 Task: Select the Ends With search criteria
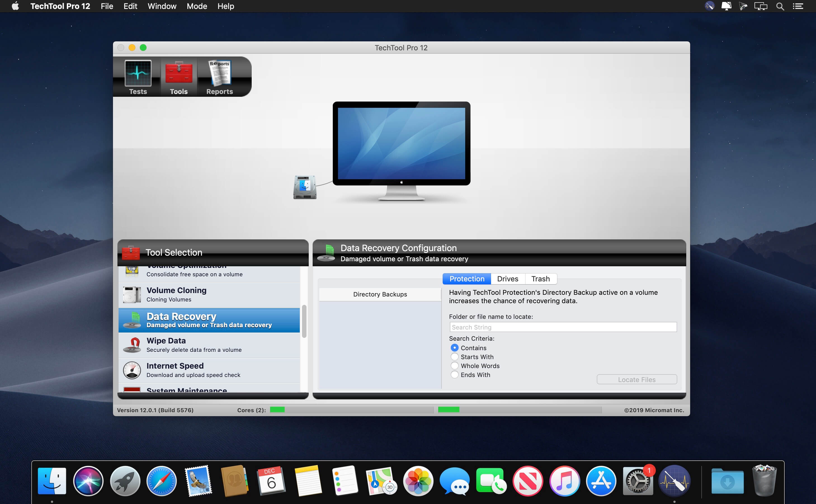coord(454,375)
